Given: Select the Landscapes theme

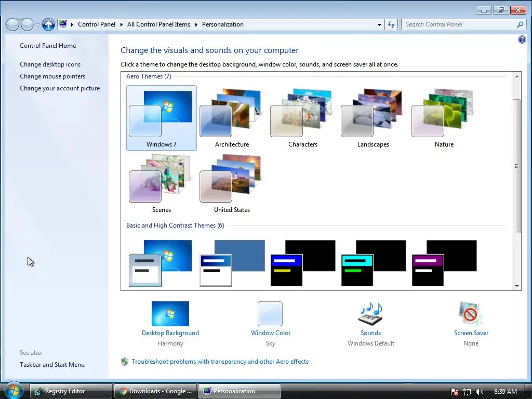Looking at the screenshot, I should point(373,118).
